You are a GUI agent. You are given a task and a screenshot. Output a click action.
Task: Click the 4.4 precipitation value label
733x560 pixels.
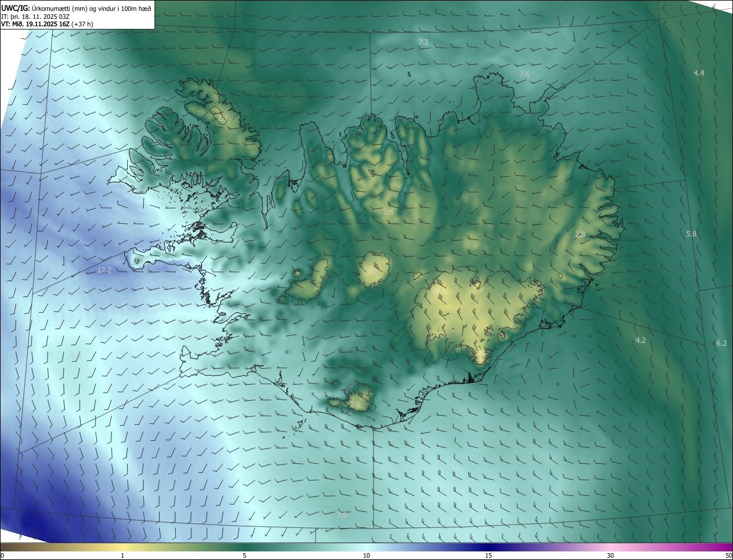pos(699,73)
